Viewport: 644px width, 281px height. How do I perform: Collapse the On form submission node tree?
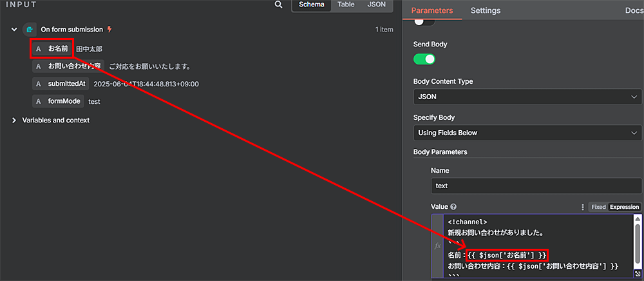(x=14, y=30)
